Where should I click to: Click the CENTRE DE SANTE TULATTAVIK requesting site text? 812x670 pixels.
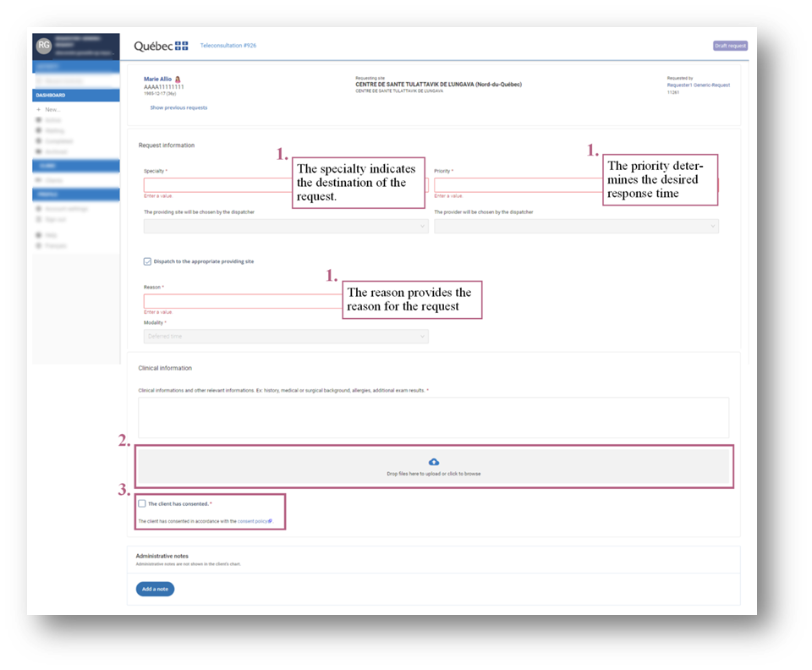tap(438, 85)
